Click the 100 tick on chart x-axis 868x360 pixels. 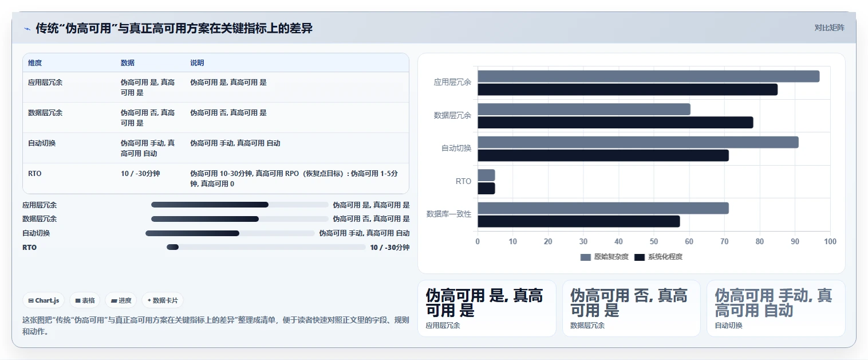pyautogui.click(x=830, y=241)
